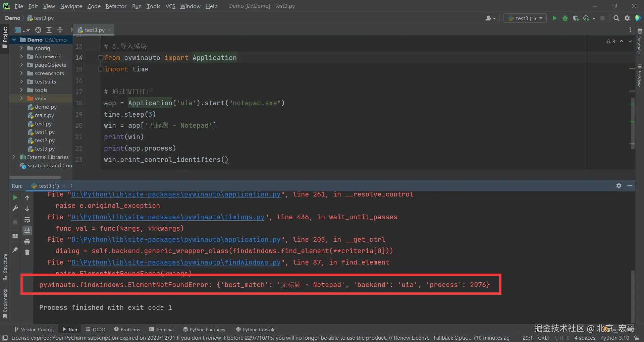Click the Python 3.10 interpreter in the status bar
The height and width of the screenshot is (342, 644).
click(x=615, y=338)
